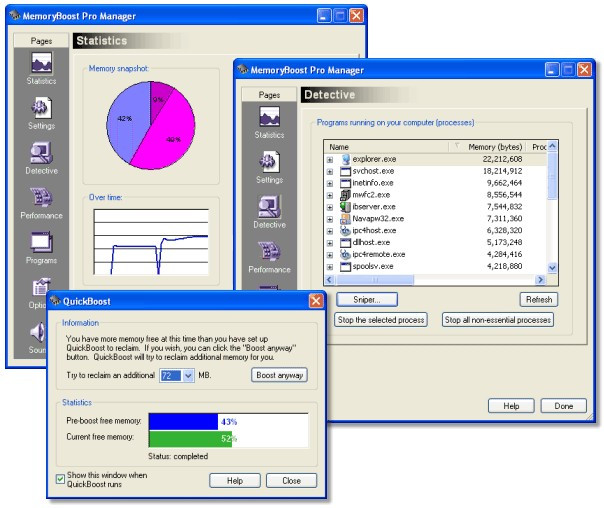
Task: Click ipc4remote.exe process icon
Action: 346,255
